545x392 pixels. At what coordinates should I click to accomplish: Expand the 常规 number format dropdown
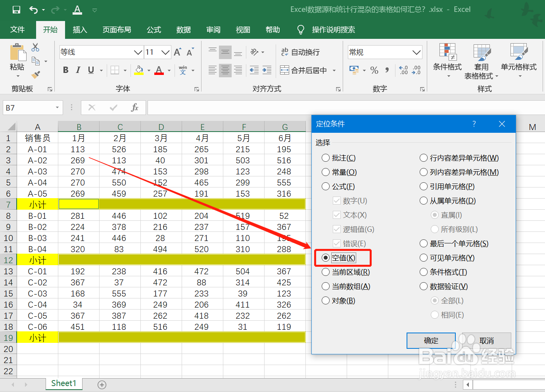click(x=417, y=52)
